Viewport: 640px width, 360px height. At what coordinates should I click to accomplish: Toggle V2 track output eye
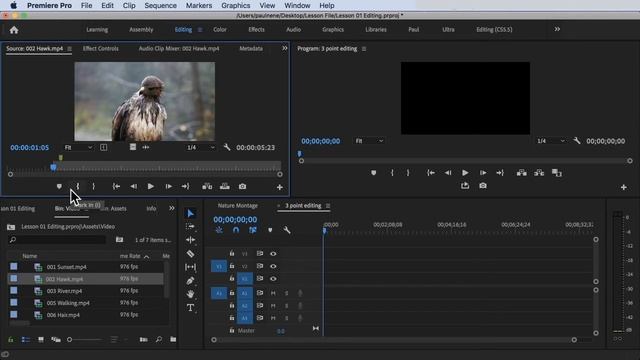click(273, 266)
